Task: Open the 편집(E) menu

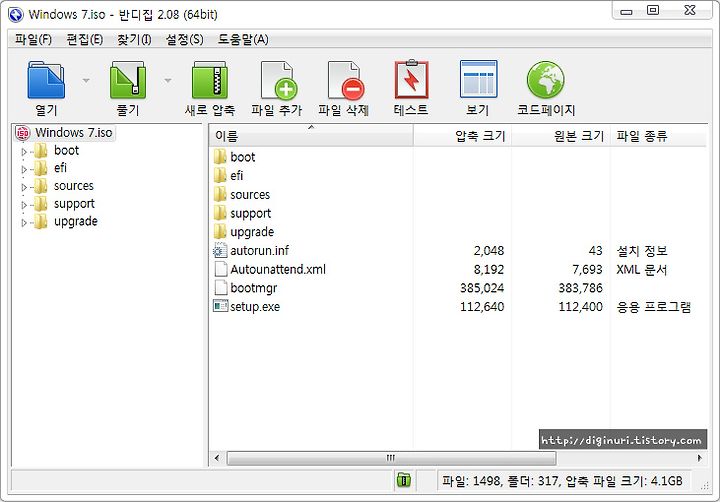Action: click(x=84, y=39)
